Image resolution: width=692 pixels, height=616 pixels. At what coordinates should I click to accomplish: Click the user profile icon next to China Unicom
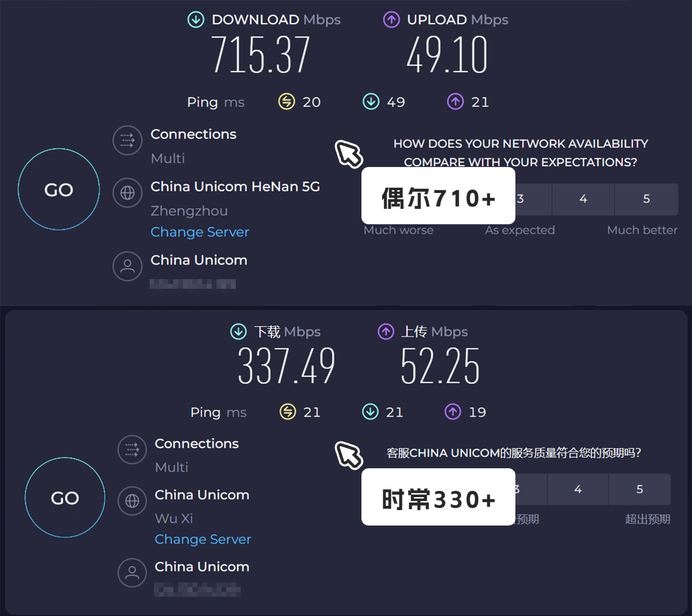tap(127, 266)
